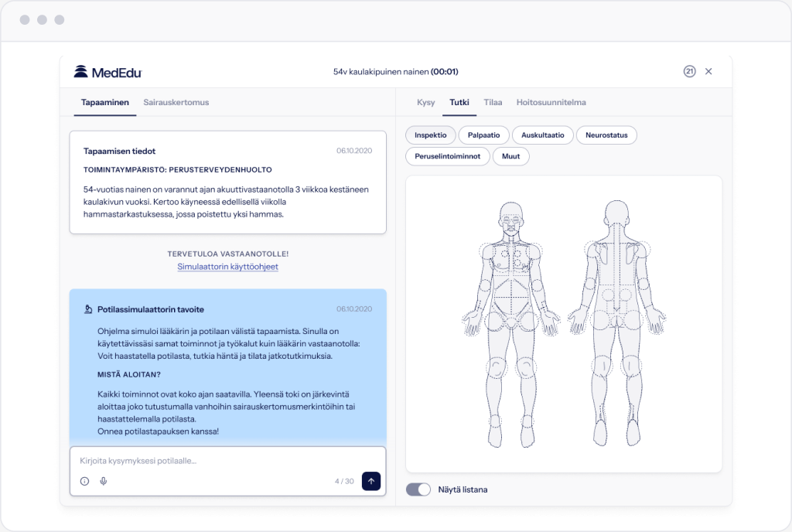The width and height of the screenshot is (792, 532).
Task: Select the Kysy tab
Action: pos(426,103)
